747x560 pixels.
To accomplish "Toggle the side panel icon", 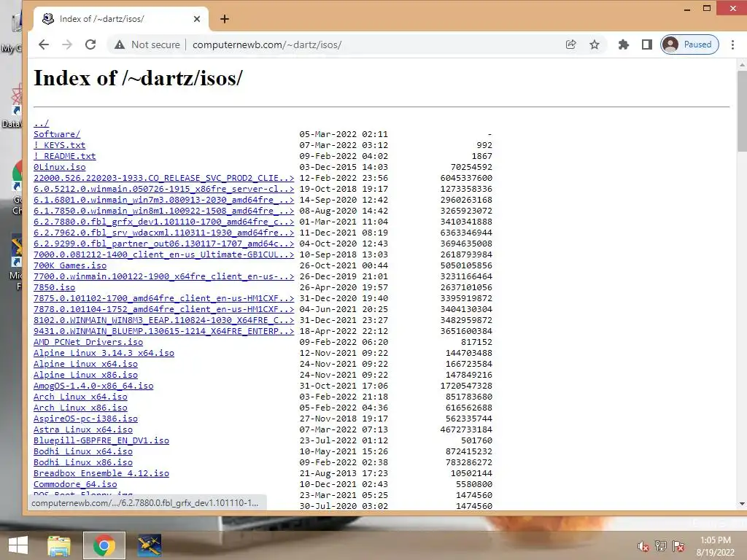I will (x=646, y=44).
